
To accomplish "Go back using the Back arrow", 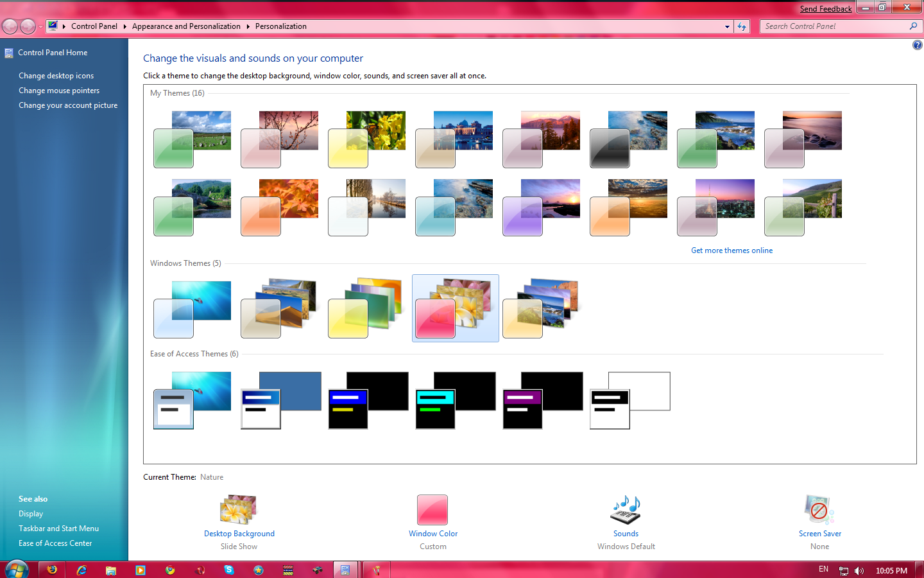I will pyautogui.click(x=10, y=26).
